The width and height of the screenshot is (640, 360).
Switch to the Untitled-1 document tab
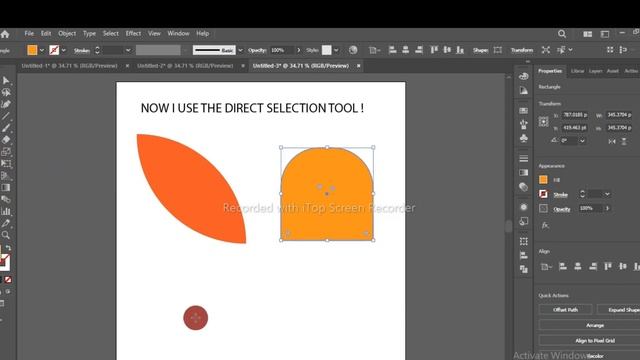click(x=69, y=66)
